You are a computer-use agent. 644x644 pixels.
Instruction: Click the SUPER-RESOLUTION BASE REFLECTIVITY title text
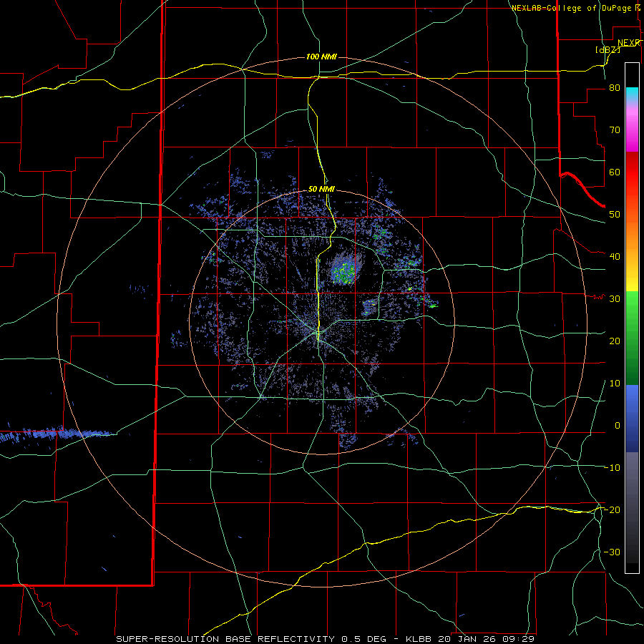225,639
